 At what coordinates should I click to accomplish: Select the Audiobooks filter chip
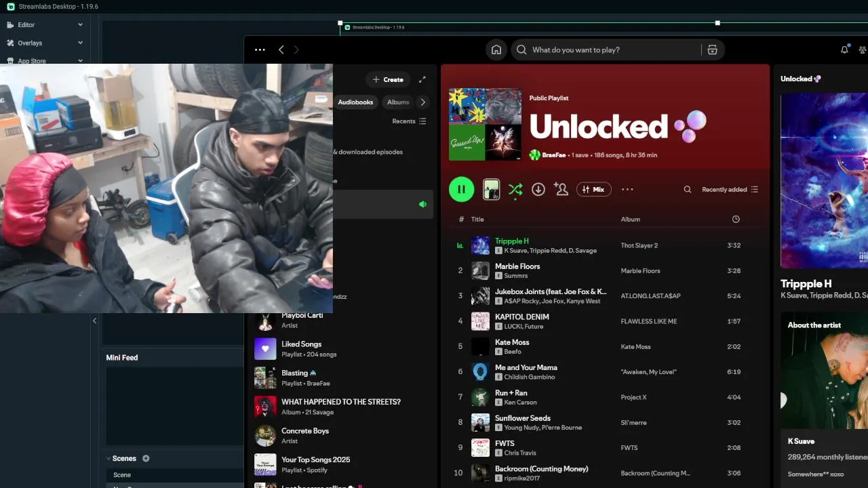[x=355, y=102]
